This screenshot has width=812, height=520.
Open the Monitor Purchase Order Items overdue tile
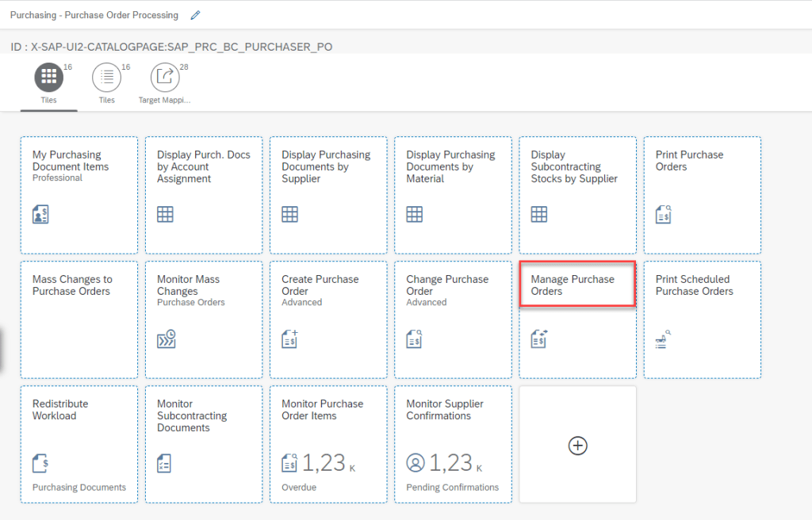[328, 444]
